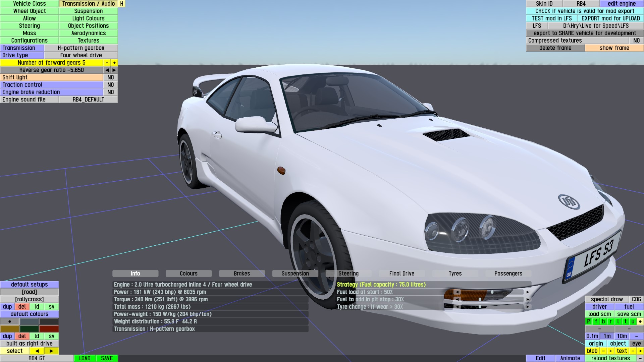Decrease number of forward gears with minus
The image size is (644, 362).
tap(107, 63)
